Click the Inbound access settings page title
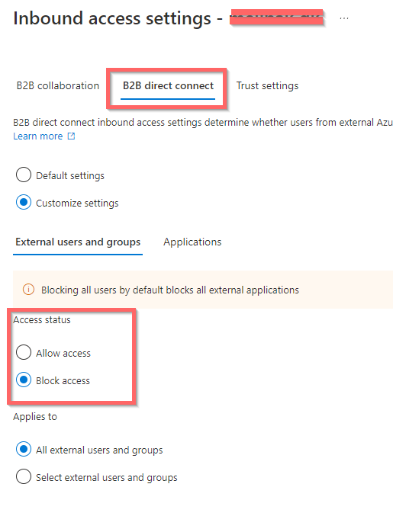The height and width of the screenshot is (532, 393). coord(112,18)
